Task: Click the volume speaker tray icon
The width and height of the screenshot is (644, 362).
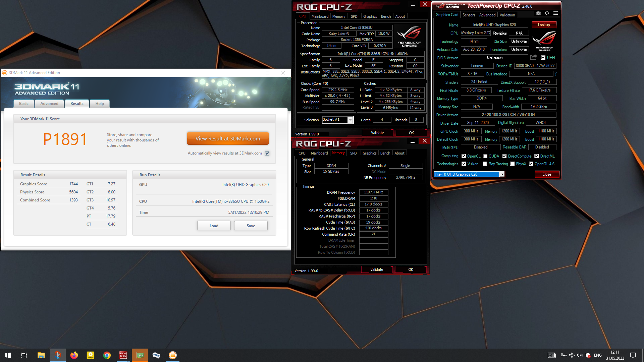Action: tap(580, 355)
